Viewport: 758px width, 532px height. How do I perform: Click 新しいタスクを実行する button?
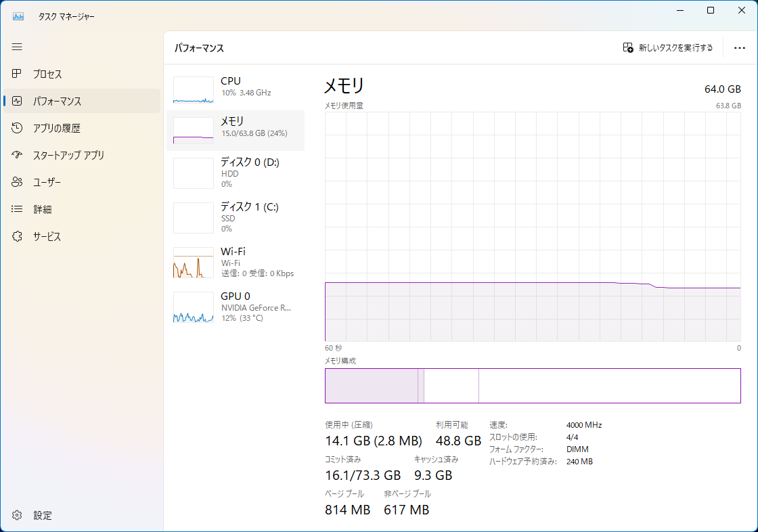click(667, 47)
